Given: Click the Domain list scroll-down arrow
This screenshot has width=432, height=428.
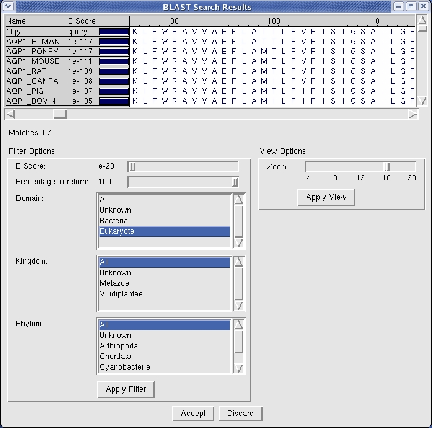Looking at the screenshot, I should (239, 243).
